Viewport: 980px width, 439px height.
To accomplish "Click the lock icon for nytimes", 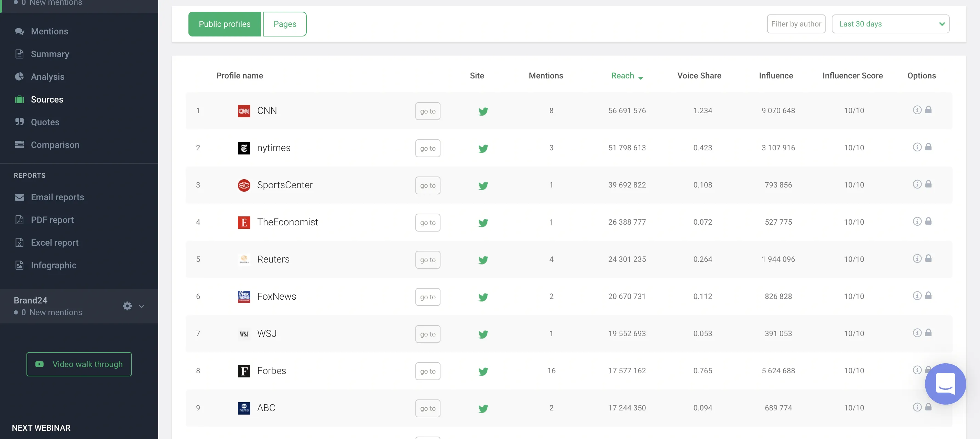I will pyautogui.click(x=928, y=147).
